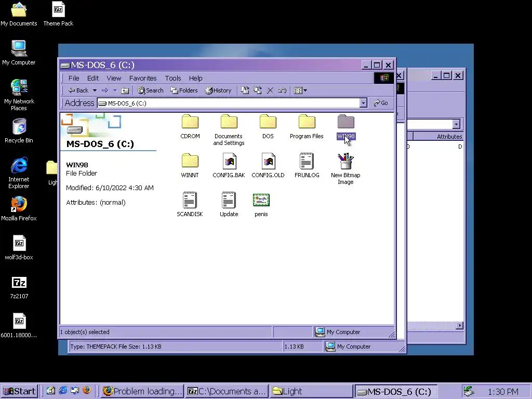Image resolution: width=532 pixels, height=399 pixels.
Task: Switch to C:\Documents a... taskbar window
Action: click(x=227, y=391)
